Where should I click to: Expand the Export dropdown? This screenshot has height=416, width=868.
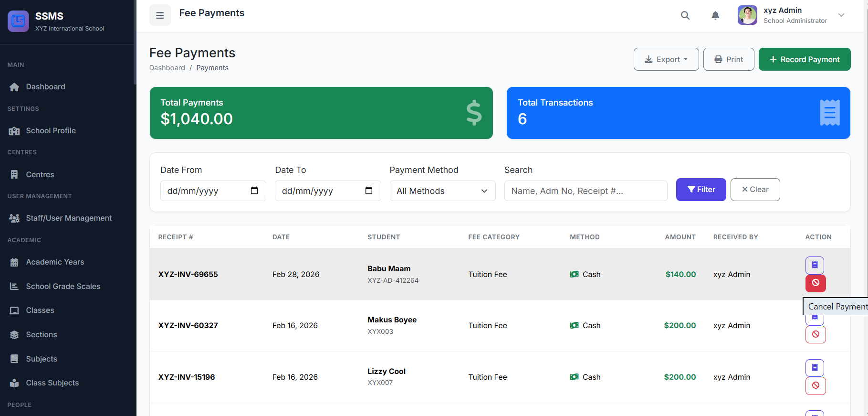pyautogui.click(x=666, y=59)
